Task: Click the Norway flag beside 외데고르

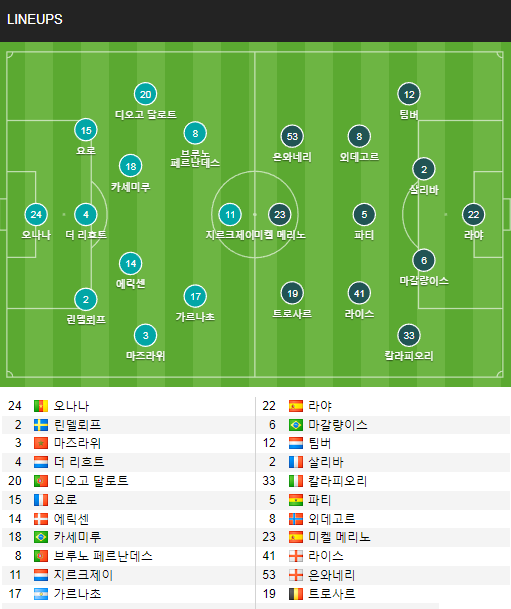Action: (x=296, y=519)
